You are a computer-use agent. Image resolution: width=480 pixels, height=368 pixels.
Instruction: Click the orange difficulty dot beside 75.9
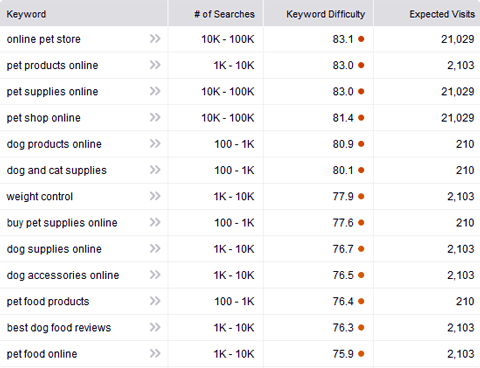(361, 354)
